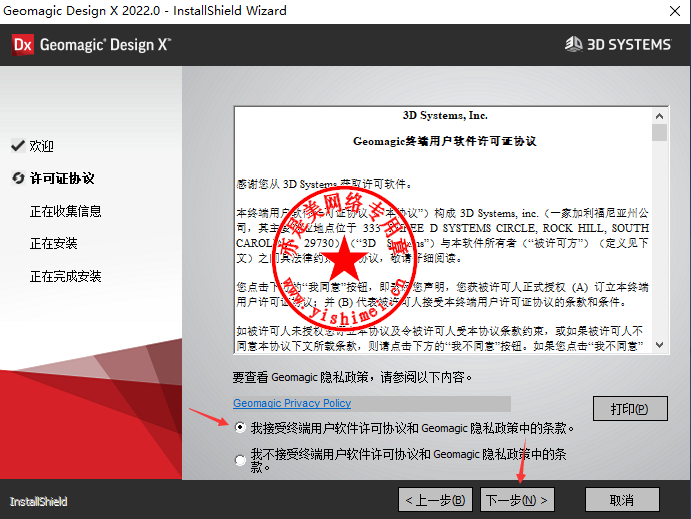Click the license scrollbar up arrow
Viewport: 691px width, 519px height.
click(659, 116)
